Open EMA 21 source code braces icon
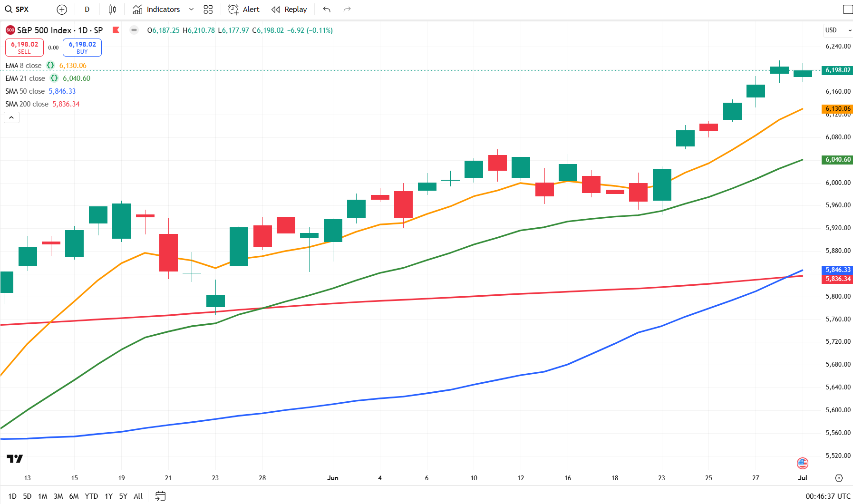Viewport: 853px width, 504px height. click(x=54, y=78)
